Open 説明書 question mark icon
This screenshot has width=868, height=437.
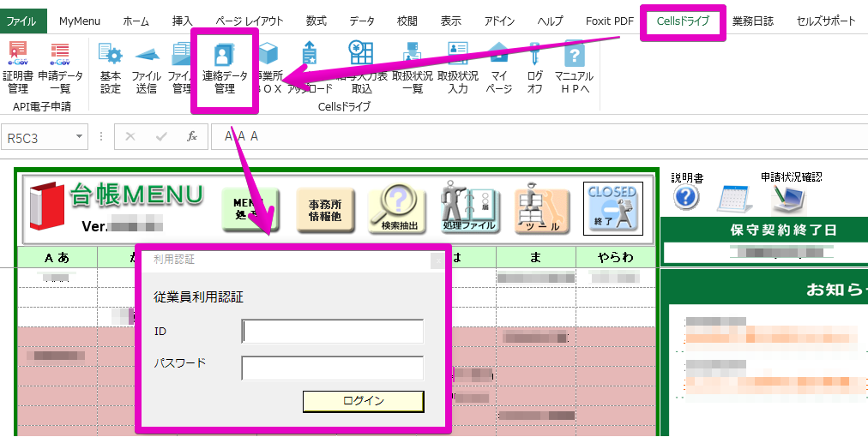686,197
